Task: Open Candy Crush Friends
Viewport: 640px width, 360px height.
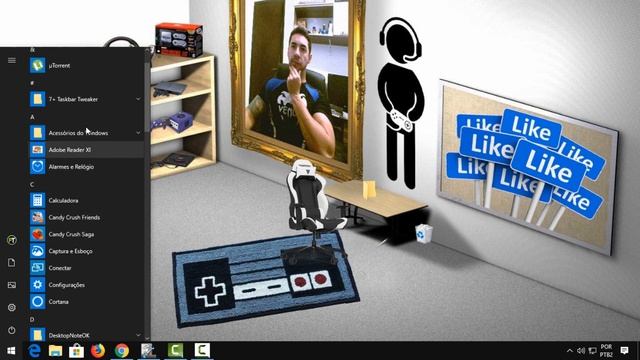Action: [86, 217]
